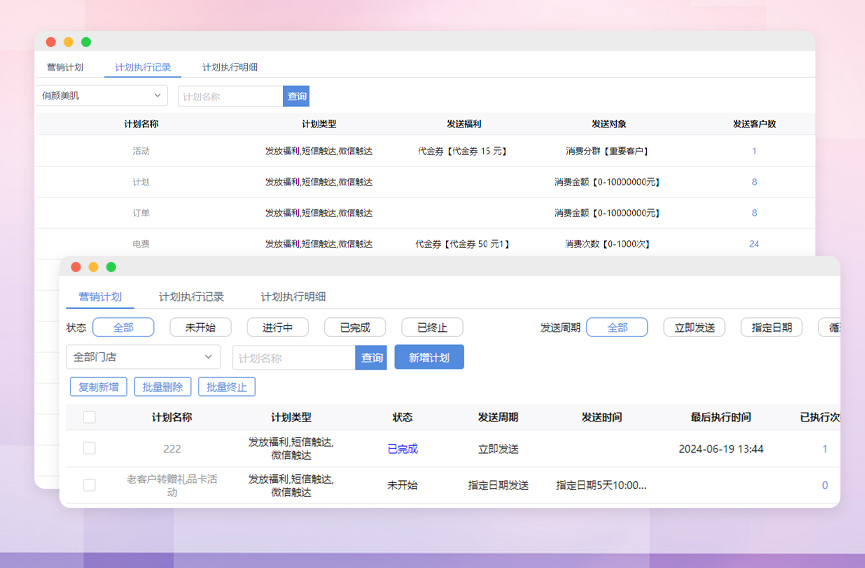Select 营销计划 tab in the back window
865x568 pixels.
tap(65, 67)
